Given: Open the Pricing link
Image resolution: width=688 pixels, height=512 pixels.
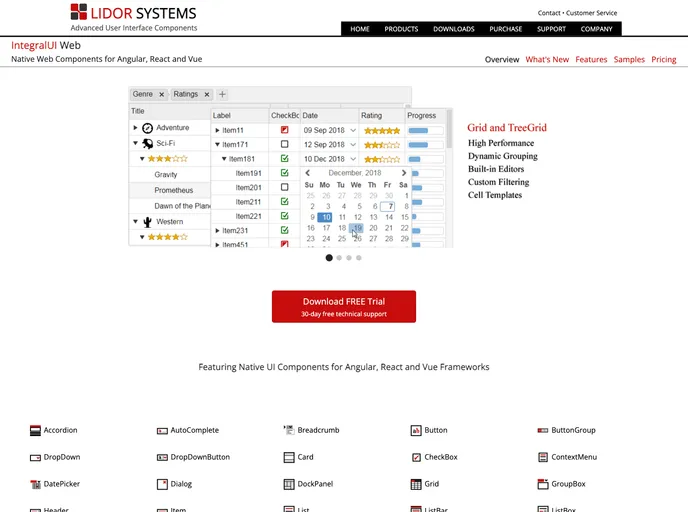Looking at the screenshot, I should pos(663,60).
